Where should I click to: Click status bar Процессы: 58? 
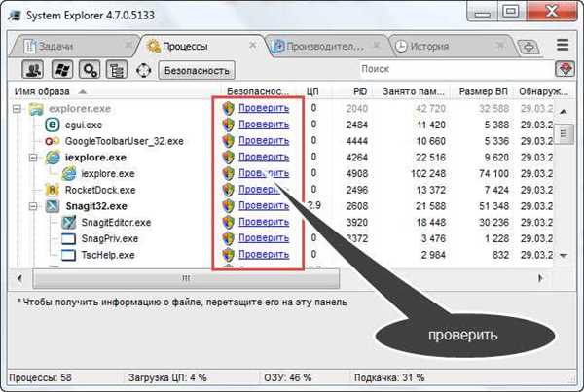tap(40, 377)
